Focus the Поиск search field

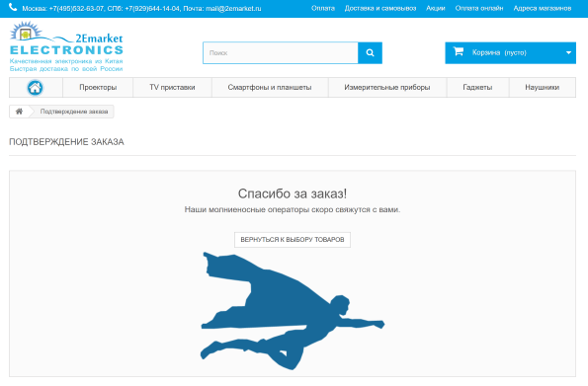281,53
